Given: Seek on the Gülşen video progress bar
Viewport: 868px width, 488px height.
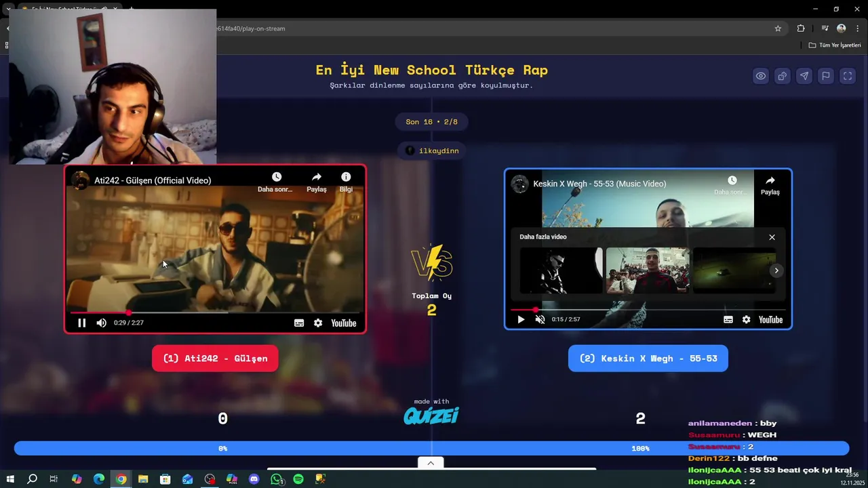Looking at the screenshot, I should (x=216, y=312).
